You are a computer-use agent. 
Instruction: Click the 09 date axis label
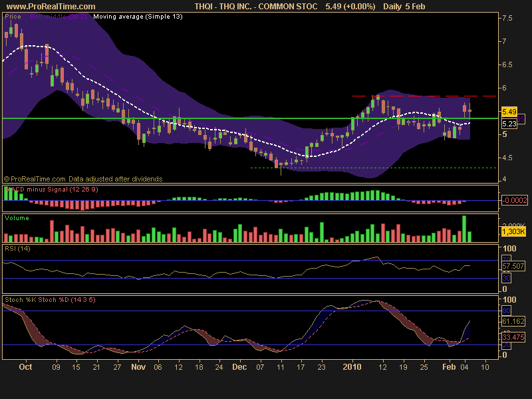tap(56, 367)
